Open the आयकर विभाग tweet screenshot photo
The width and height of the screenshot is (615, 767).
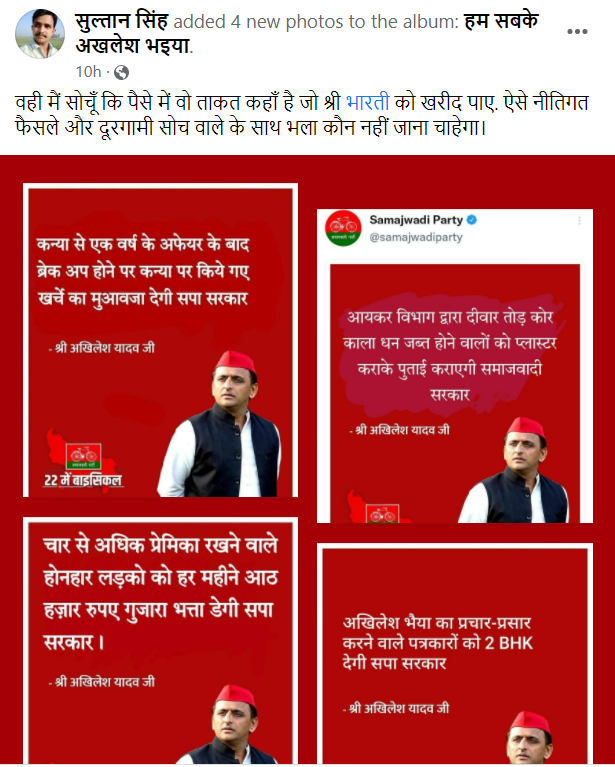455,366
